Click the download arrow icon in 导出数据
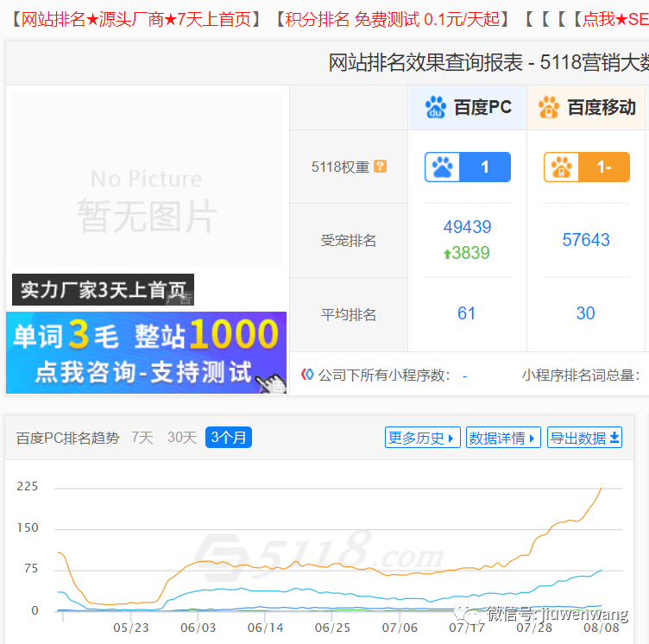 614,438
